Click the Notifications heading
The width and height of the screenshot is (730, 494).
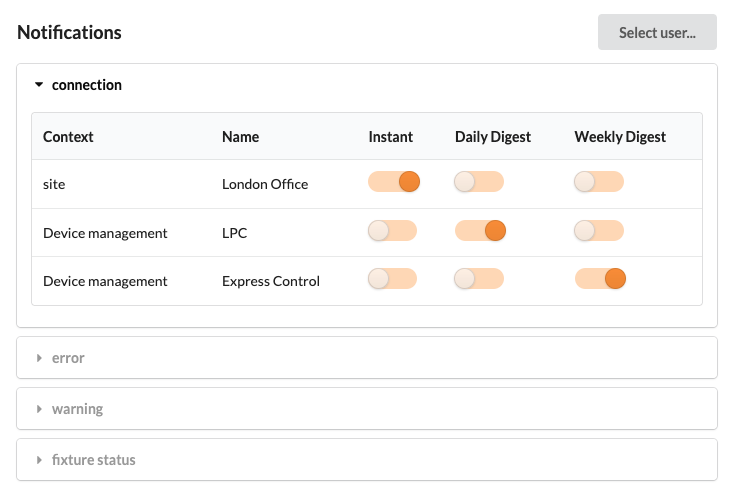[x=69, y=33]
